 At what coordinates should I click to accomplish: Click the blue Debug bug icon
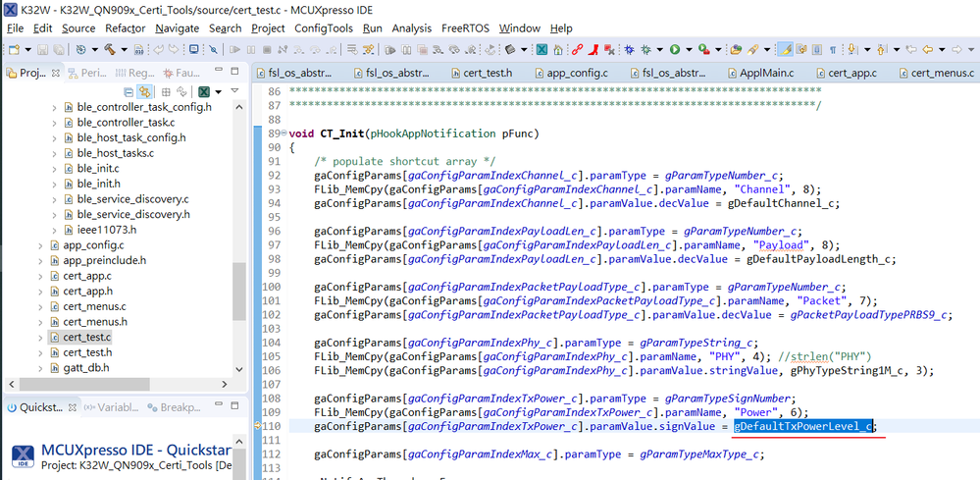pyautogui.click(x=629, y=50)
